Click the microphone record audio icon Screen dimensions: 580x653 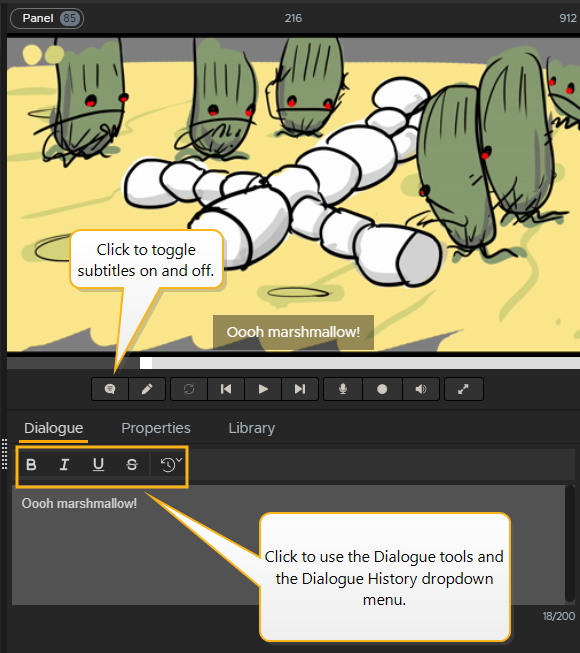tap(343, 389)
